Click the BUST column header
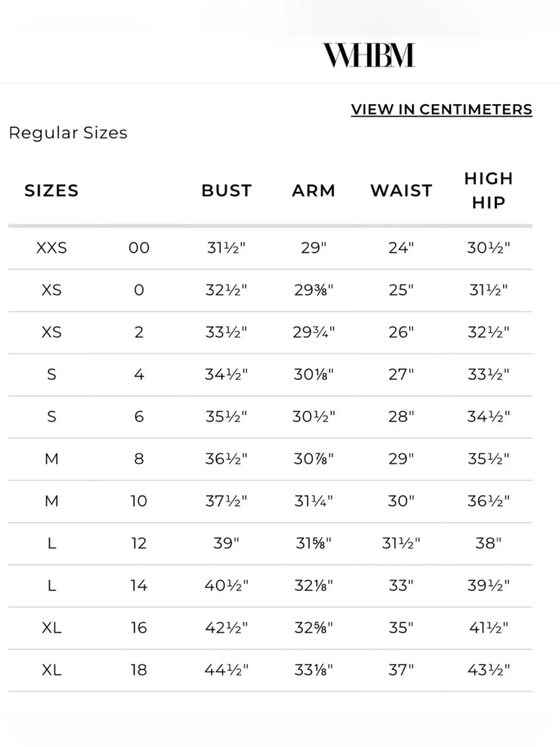Image resolution: width=560 pixels, height=747 pixels. pyautogui.click(x=227, y=191)
